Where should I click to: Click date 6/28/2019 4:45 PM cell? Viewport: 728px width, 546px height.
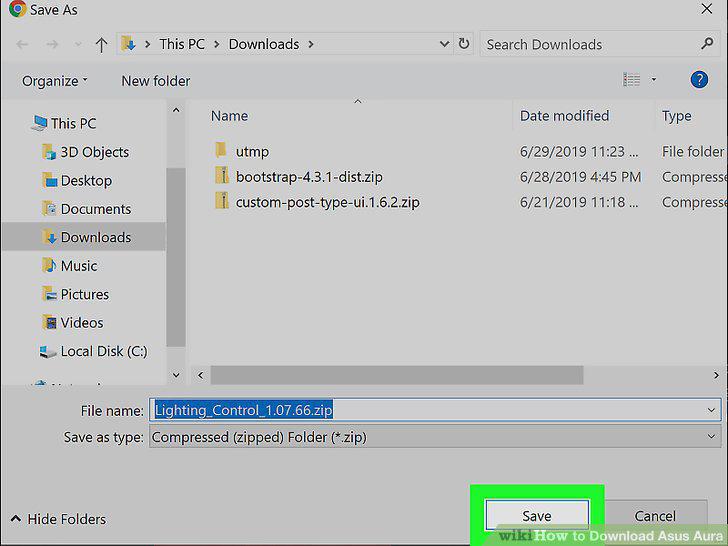coord(580,177)
